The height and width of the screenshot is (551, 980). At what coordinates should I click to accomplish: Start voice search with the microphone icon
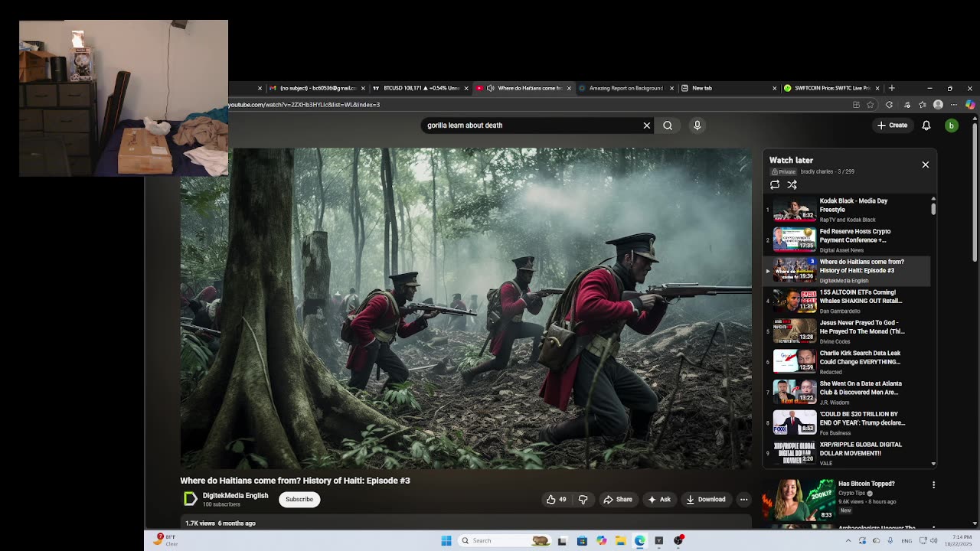coord(697,126)
